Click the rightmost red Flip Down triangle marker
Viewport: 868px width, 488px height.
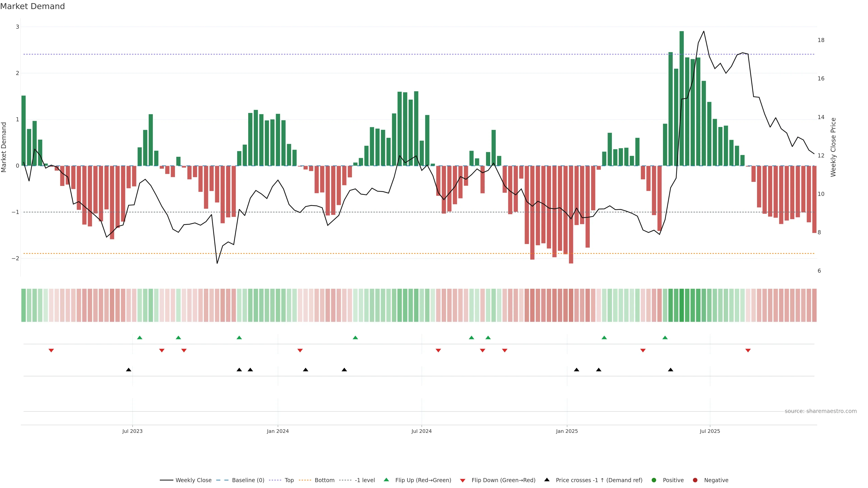click(x=748, y=351)
